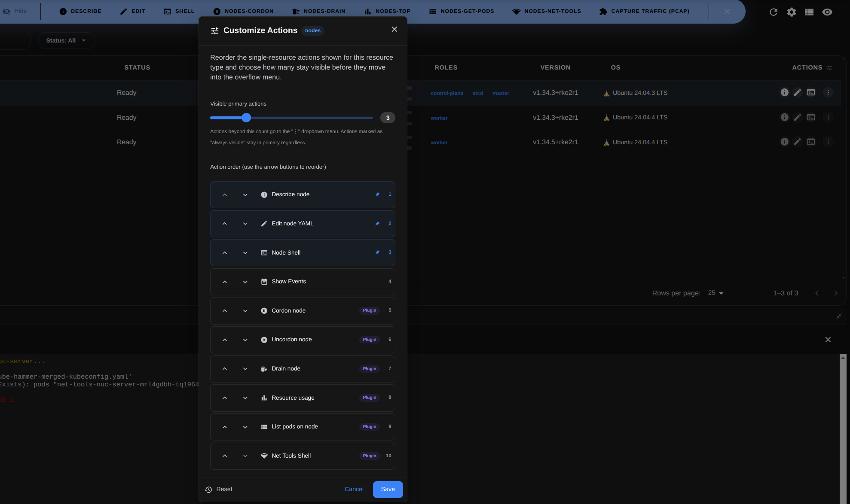Move Resource usage up

click(x=224, y=398)
